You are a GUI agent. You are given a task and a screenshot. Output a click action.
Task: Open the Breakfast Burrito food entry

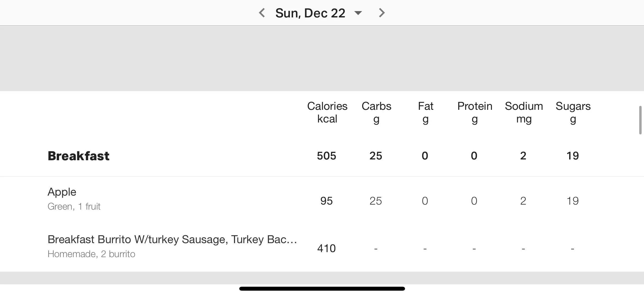click(322, 248)
